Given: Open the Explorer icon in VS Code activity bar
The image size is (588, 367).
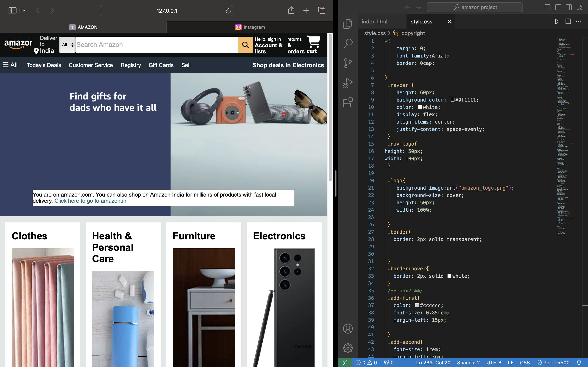Looking at the screenshot, I should point(348,24).
